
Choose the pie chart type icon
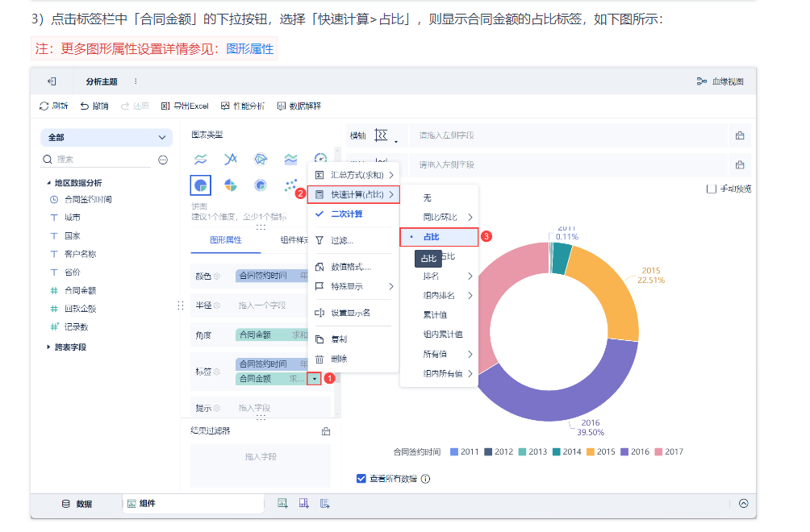200,185
